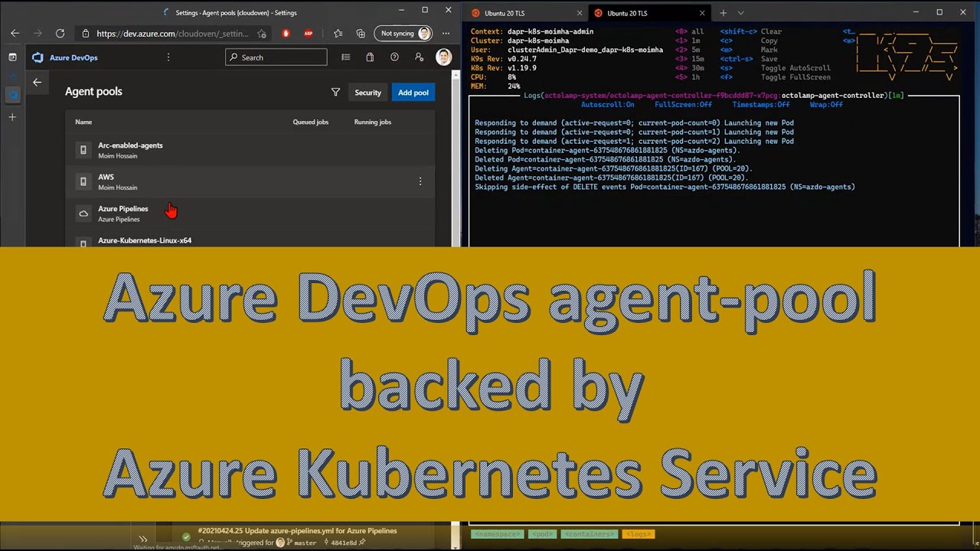Click the Context dapr-k8s-moimha-admin value
980x551 pixels.
[550, 31]
